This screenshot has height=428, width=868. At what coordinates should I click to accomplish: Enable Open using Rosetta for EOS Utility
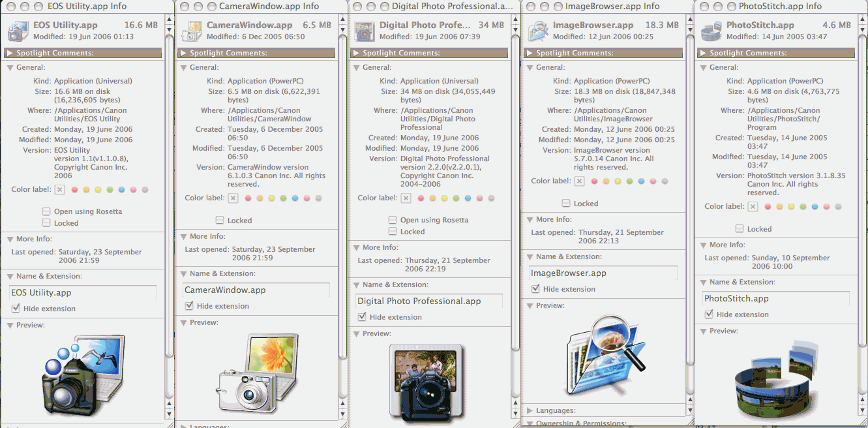46,211
